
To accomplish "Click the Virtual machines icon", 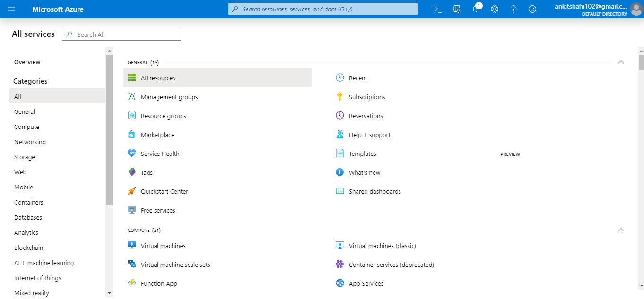I will pyautogui.click(x=132, y=246).
